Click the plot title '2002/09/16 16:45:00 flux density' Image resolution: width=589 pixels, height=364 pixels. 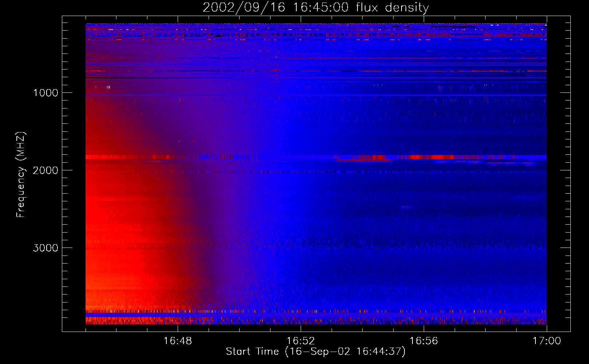coord(316,8)
